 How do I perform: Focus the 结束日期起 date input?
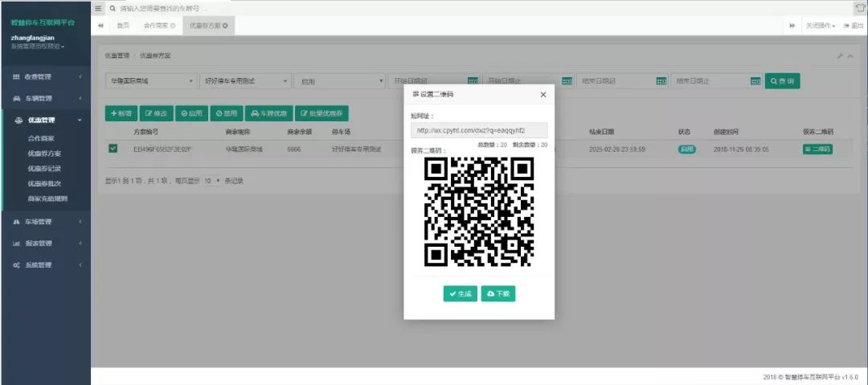coord(616,81)
